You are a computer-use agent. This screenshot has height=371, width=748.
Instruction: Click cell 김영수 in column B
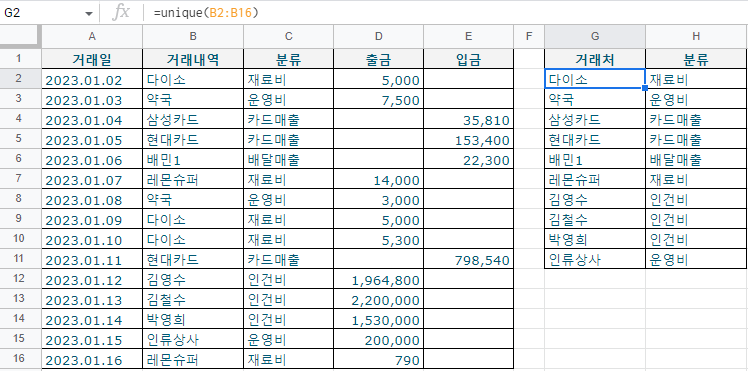[x=193, y=280]
